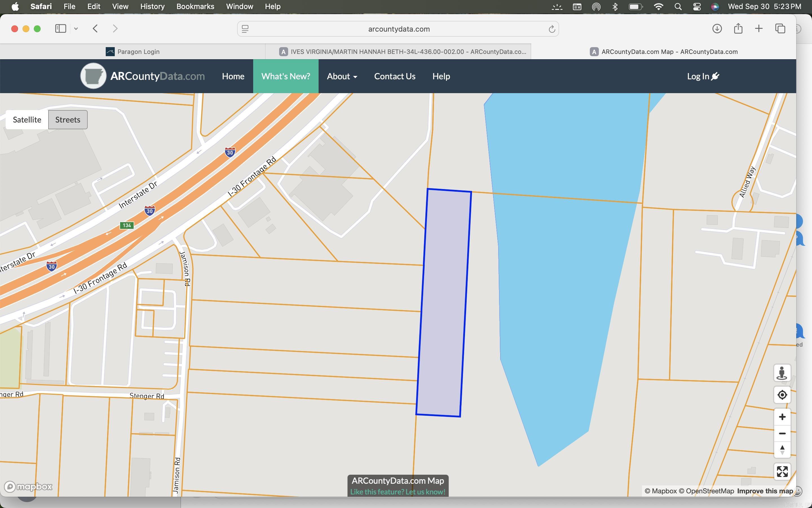Reload the arcountydata.com page
This screenshot has height=508, width=812.
click(551, 29)
